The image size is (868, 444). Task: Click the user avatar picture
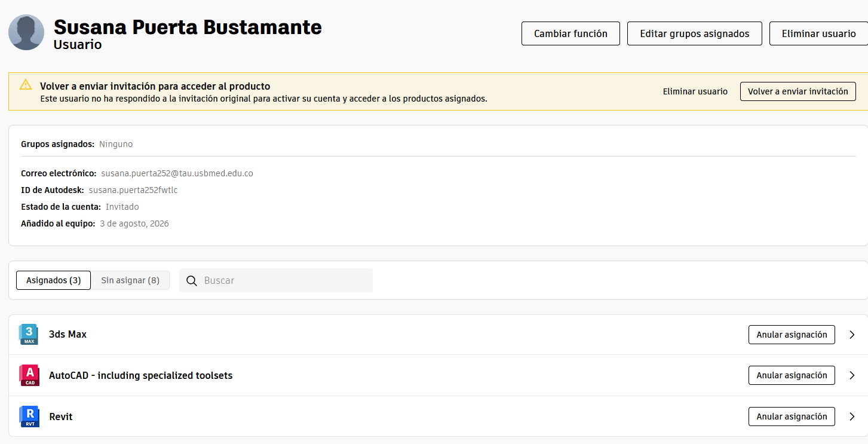point(26,32)
